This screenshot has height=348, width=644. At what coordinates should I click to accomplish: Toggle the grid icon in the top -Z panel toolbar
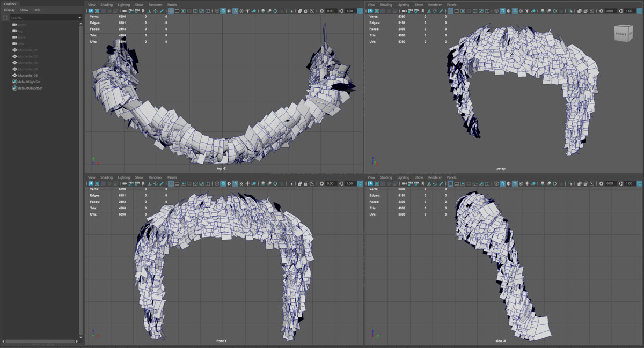click(x=171, y=11)
